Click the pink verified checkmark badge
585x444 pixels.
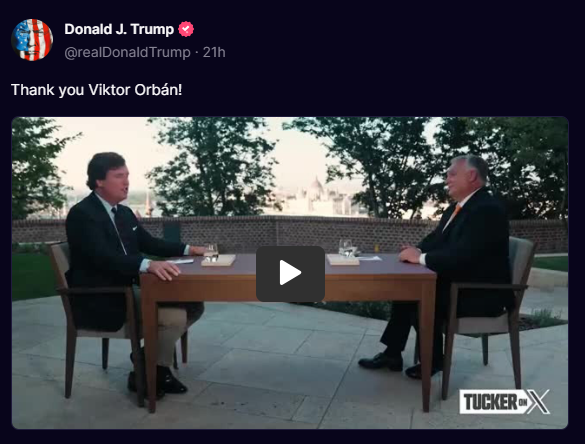[186, 29]
